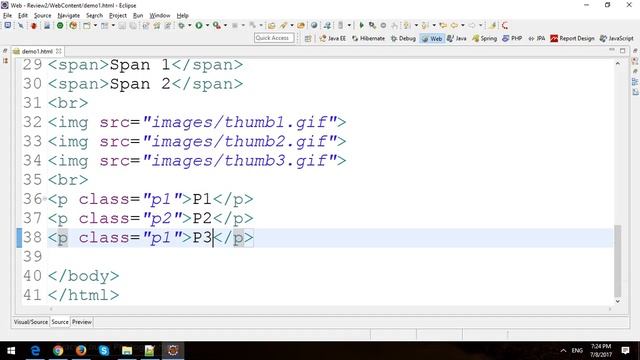
Task: Expand the External Tools dropdown arrow
Action: [225, 25]
